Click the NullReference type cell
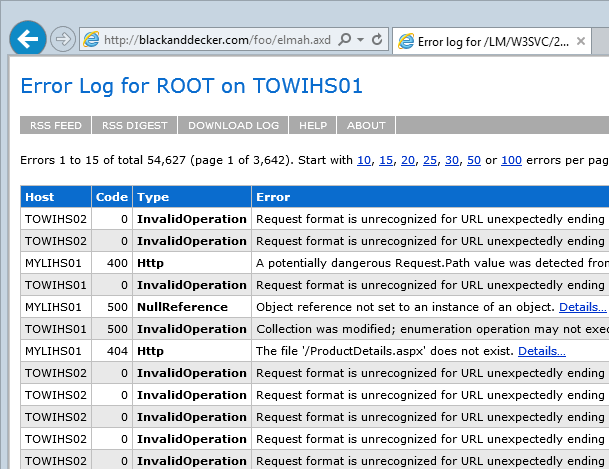Image resolution: width=609 pixels, height=469 pixels. 192,307
